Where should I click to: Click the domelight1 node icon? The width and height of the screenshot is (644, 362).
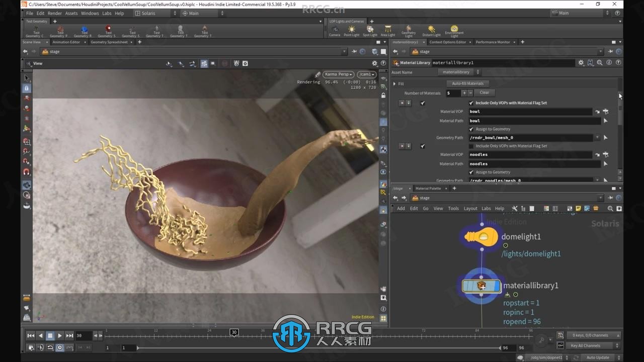point(481,236)
